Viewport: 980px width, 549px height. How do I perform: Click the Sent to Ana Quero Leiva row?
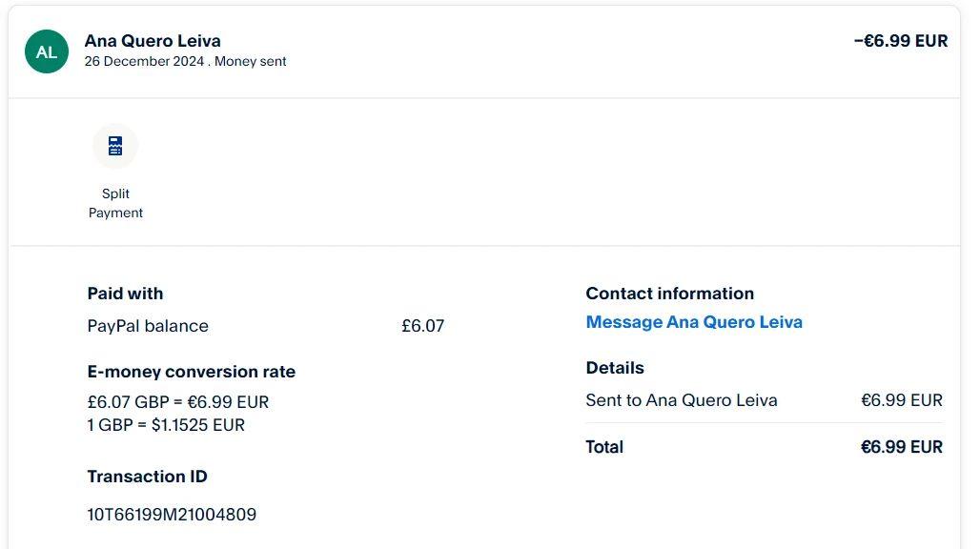(682, 400)
